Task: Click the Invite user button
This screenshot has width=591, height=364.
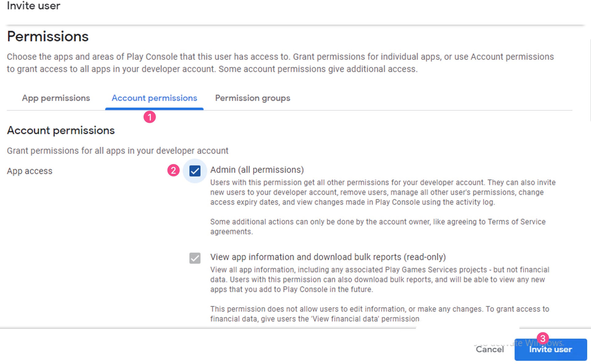Action: click(551, 349)
